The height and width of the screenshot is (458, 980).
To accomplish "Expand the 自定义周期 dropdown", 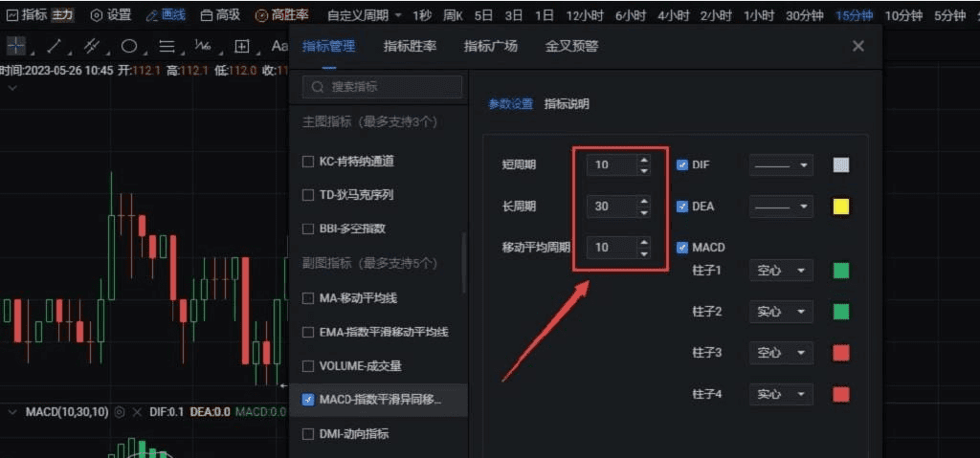I will pyautogui.click(x=365, y=15).
